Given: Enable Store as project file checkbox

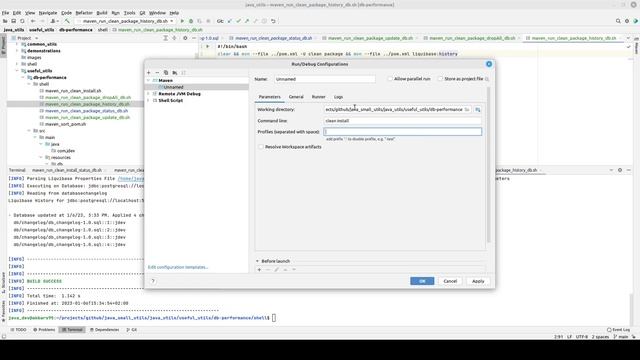Looking at the screenshot, I should pyautogui.click(x=440, y=79).
